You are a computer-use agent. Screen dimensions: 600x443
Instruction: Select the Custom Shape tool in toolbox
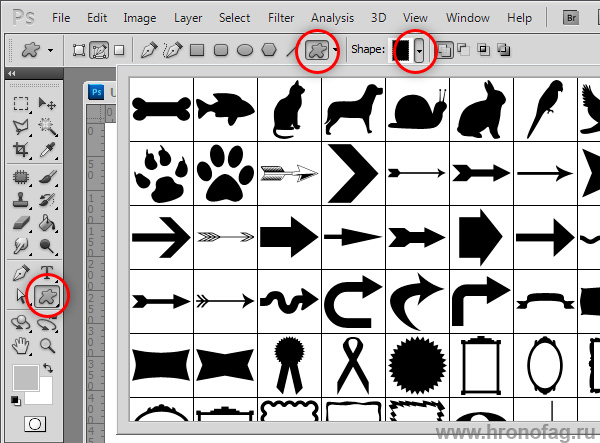pyautogui.click(x=45, y=296)
